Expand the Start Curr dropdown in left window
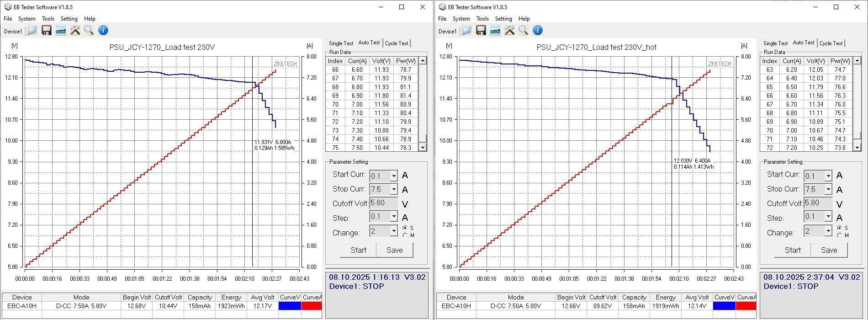868x320 pixels. tap(393, 176)
